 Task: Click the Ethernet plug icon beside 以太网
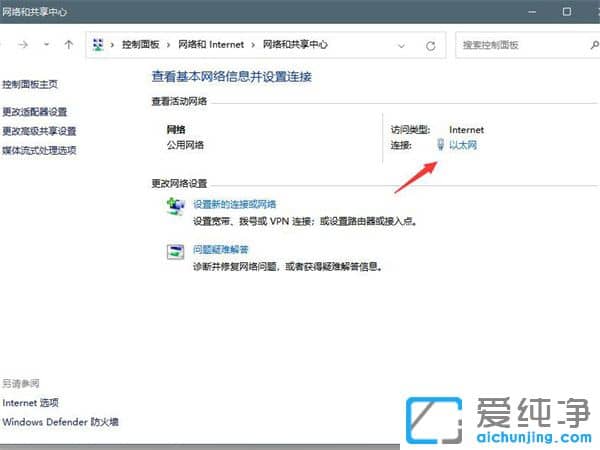(x=440, y=145)
